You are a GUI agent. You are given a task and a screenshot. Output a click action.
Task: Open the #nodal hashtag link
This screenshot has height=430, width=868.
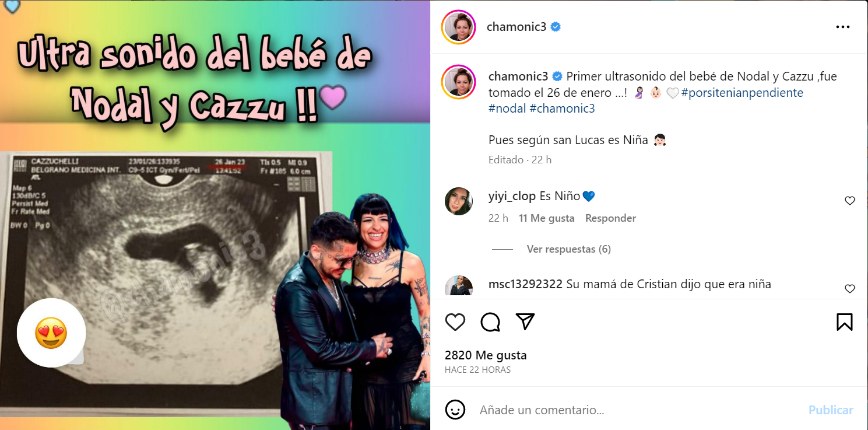coord(507,109)
